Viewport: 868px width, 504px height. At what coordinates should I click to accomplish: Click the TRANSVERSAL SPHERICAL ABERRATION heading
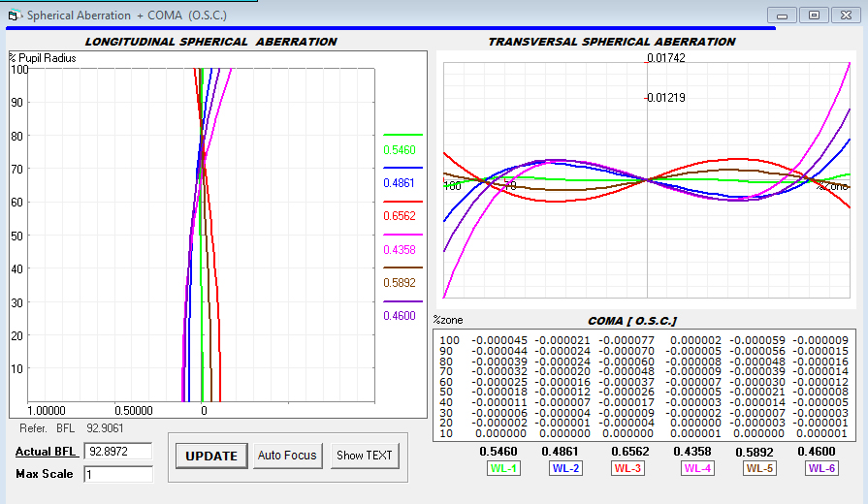[x=612, y=42]
